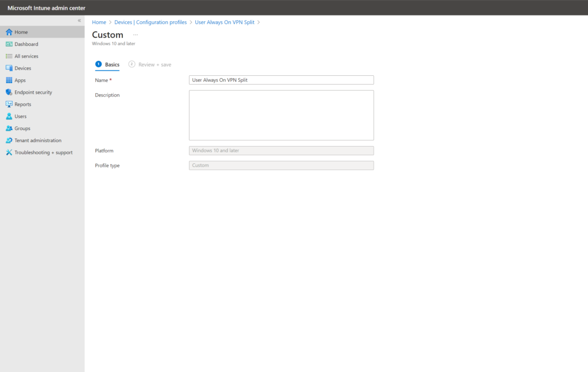Click the All services list icon
588x372 pixels.
point(9,56)
